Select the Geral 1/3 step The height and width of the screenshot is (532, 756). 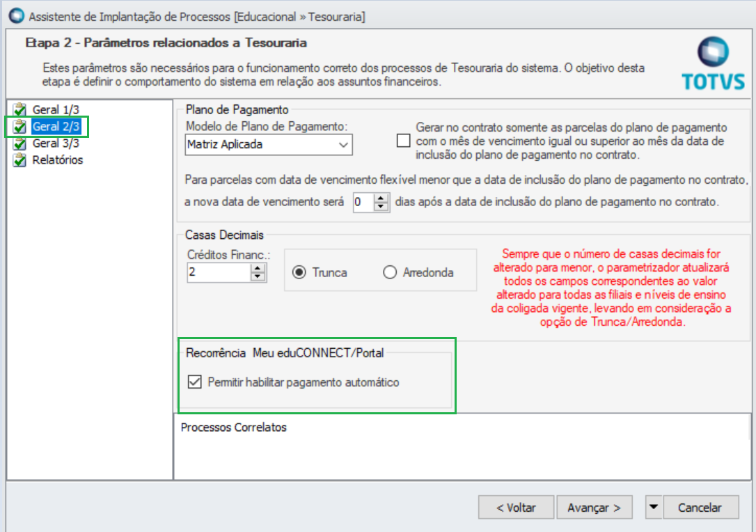[x=56, y=109]
